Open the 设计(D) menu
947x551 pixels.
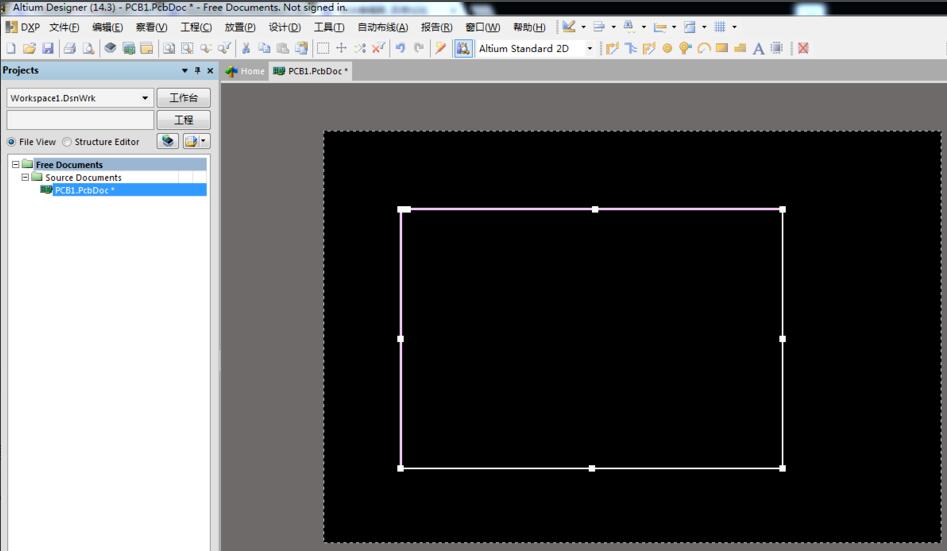click(x=284, y=27)
